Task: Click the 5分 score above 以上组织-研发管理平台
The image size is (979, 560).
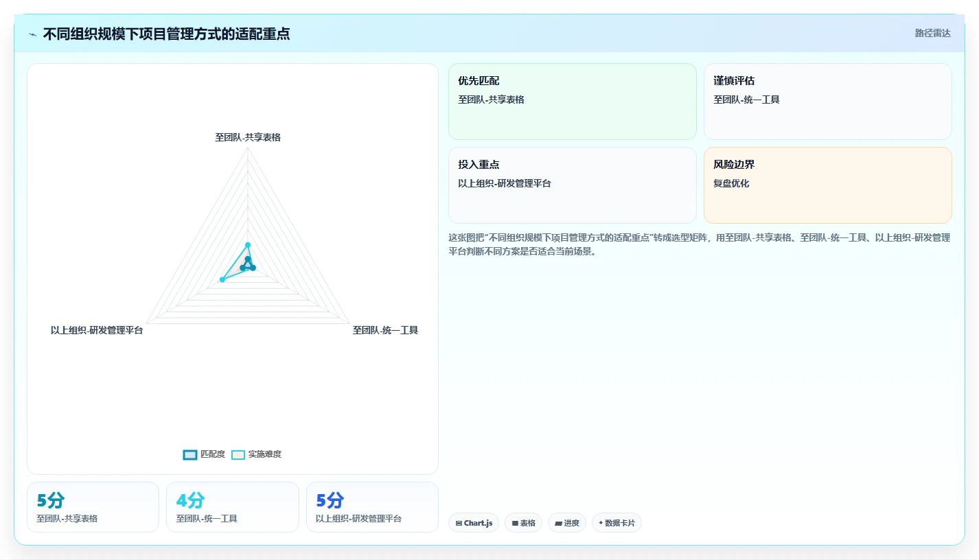Action: (x=330, y=500)
